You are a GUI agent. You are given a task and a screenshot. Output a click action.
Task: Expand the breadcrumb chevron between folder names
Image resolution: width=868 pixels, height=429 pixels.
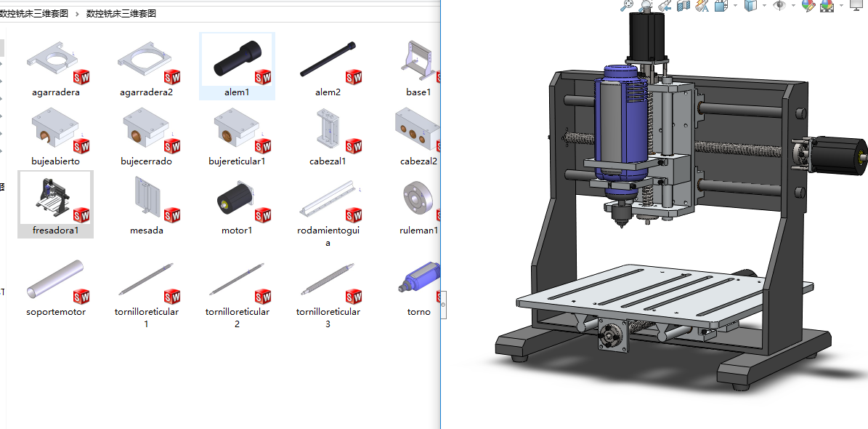(76, 13)
